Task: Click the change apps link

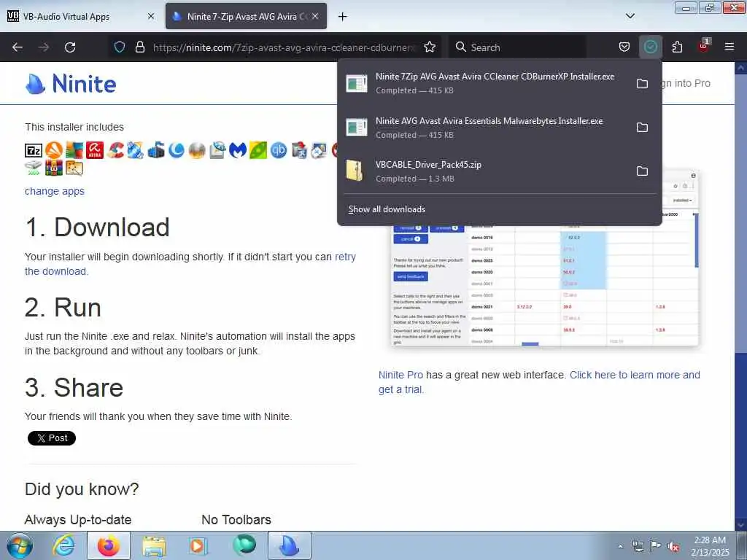Action: (x=54, y=191)
